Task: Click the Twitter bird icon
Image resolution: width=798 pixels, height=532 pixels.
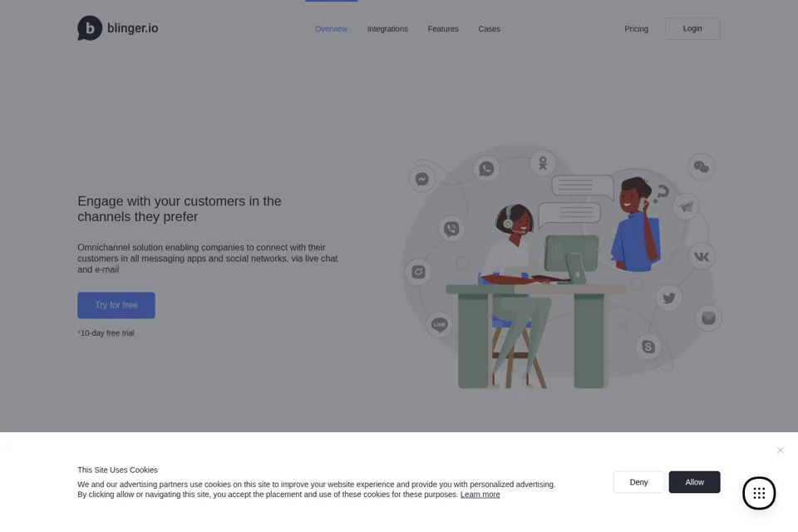Action: coord(668,298)
